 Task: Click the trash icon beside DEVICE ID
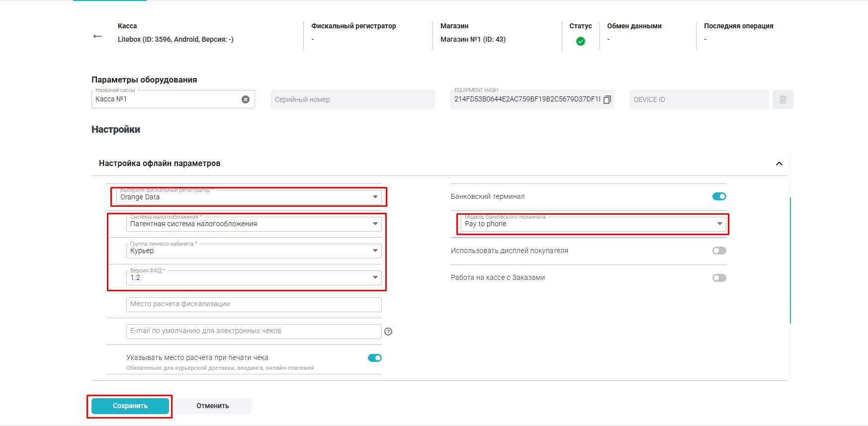pyautogui.click(x=782, y=99)
